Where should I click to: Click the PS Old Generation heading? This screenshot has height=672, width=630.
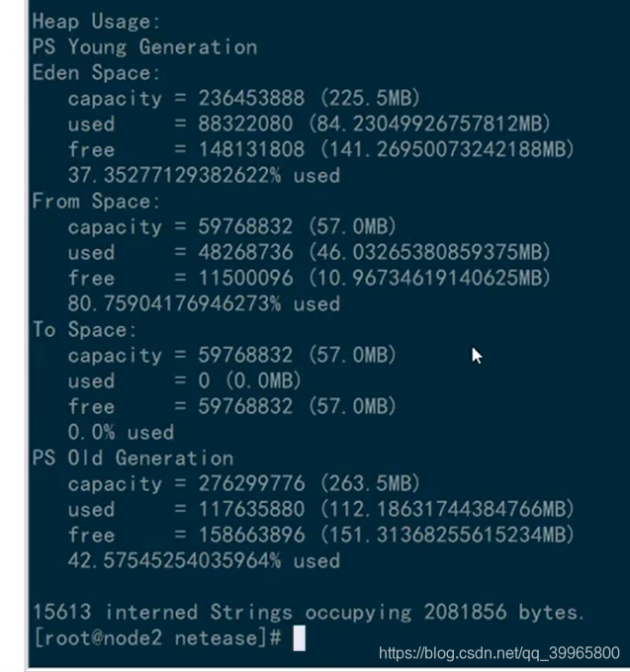(x=133, y=458)
